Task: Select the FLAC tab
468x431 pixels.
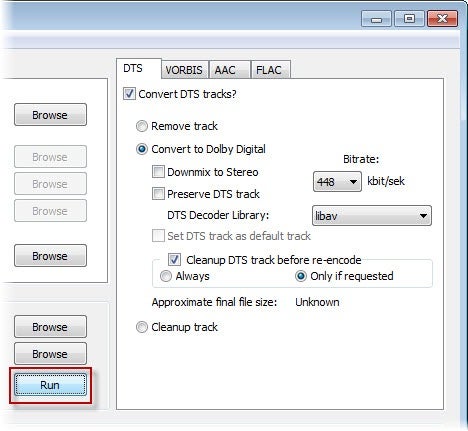Action: coord(270,70)
